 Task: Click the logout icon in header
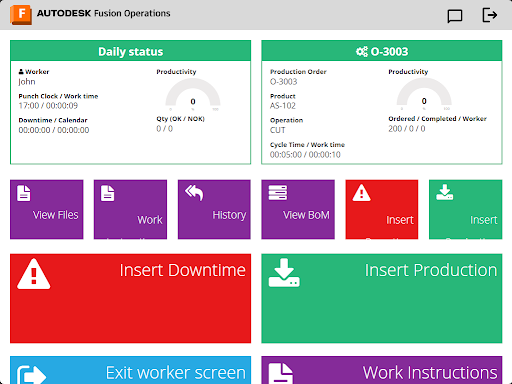490,15
